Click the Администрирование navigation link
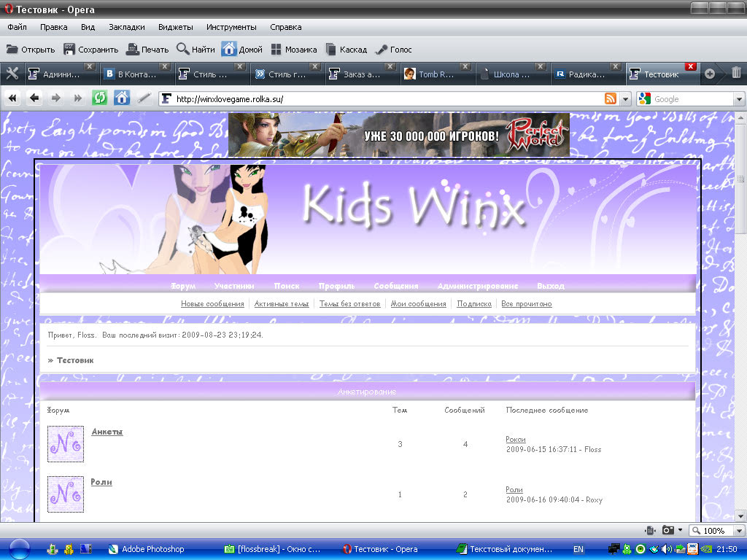The image size is (747, 560). click(477, 286)
